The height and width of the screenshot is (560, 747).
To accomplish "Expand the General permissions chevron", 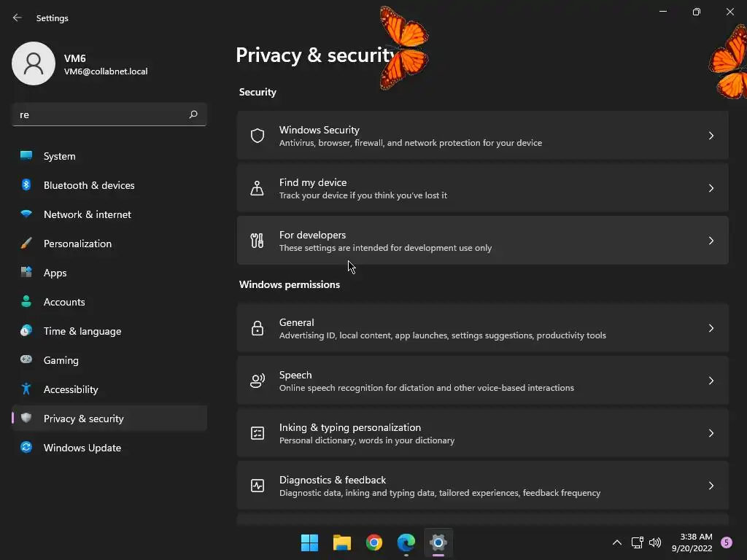I will (711, 328).
